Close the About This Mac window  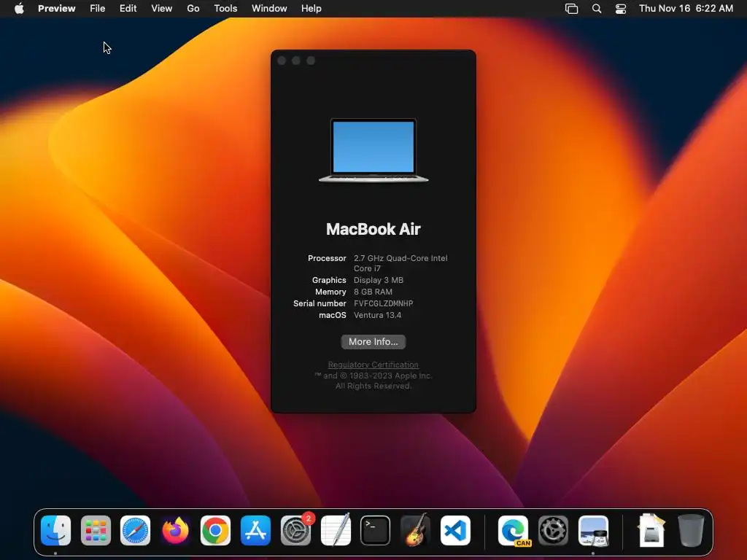click(282, 61)
